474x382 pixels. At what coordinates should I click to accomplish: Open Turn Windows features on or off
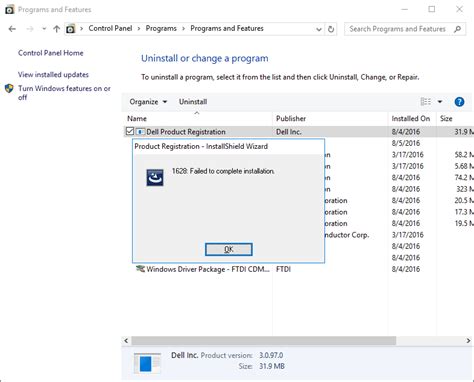[64, 93]
